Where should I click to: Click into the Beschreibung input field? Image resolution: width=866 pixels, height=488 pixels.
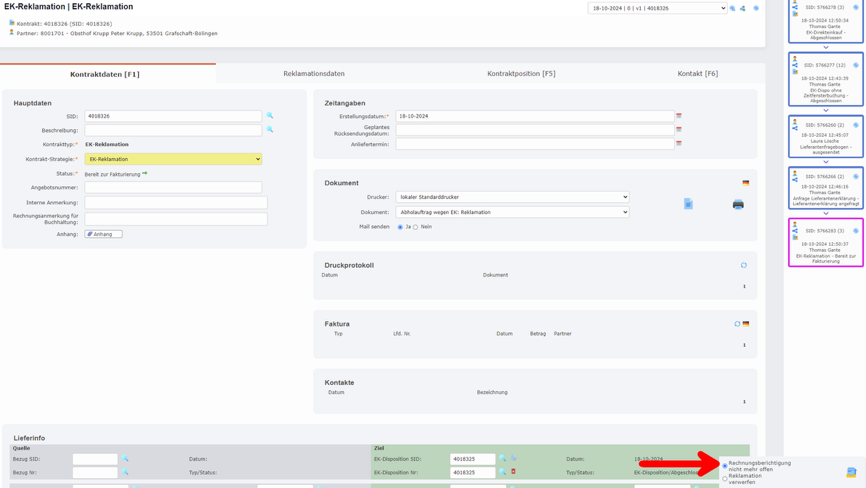[x=173, y=130]
